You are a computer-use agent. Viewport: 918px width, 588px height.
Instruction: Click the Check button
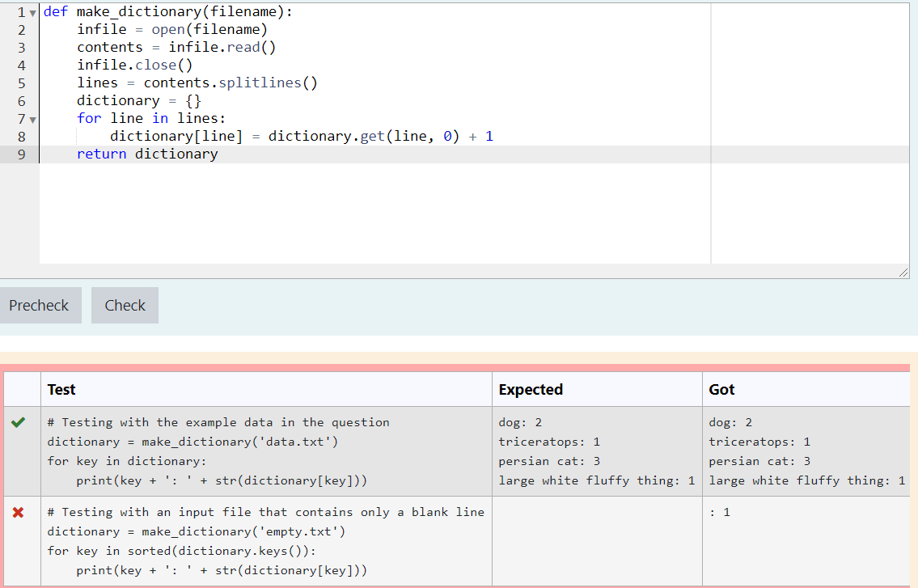tap(125, 305)
